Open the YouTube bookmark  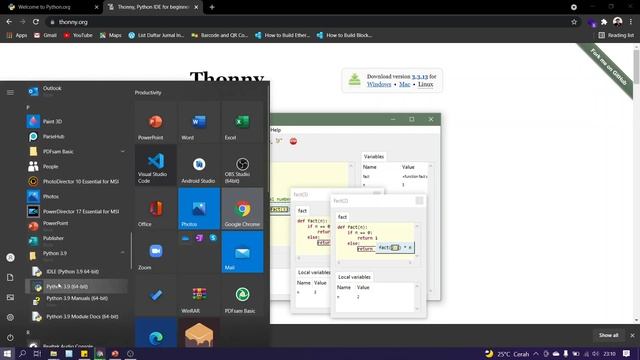pyautogui.click(x=78, y=36)
